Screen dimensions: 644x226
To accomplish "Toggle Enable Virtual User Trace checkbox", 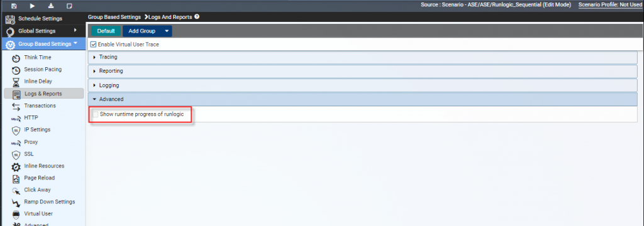I will 93,45.
